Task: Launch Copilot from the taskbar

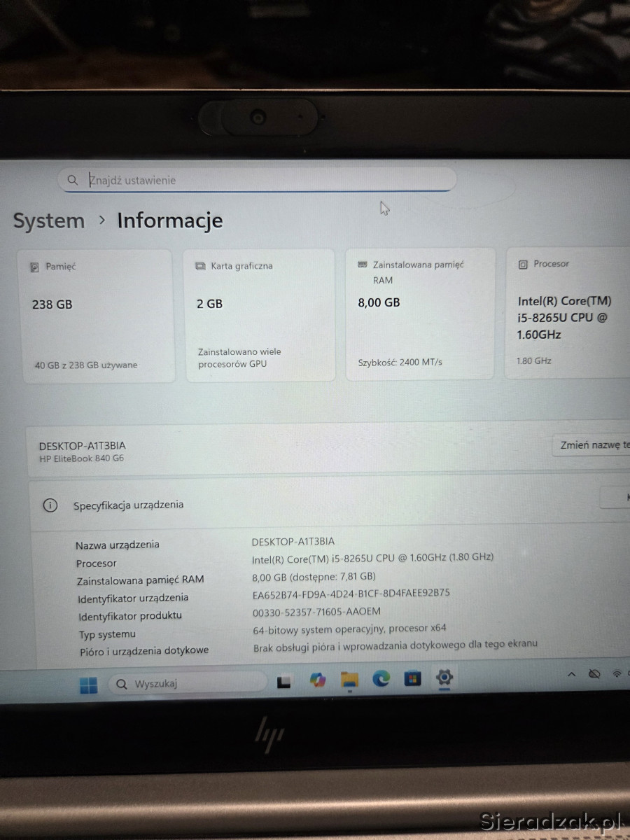Action: pos(318,680)
